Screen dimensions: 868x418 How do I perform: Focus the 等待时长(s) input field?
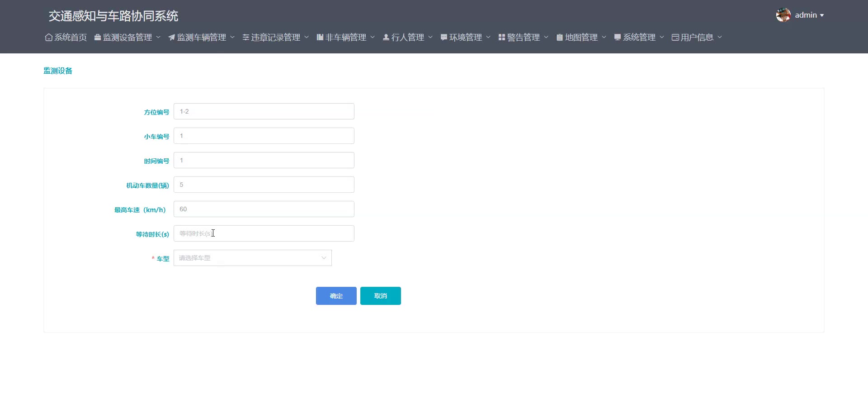click(264, 233)
